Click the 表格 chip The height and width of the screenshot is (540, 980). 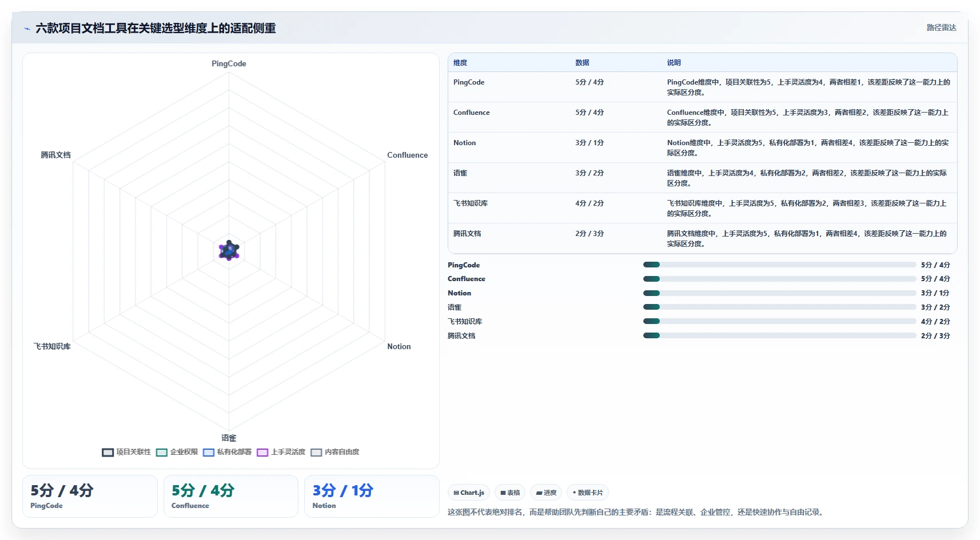[510, 493]
